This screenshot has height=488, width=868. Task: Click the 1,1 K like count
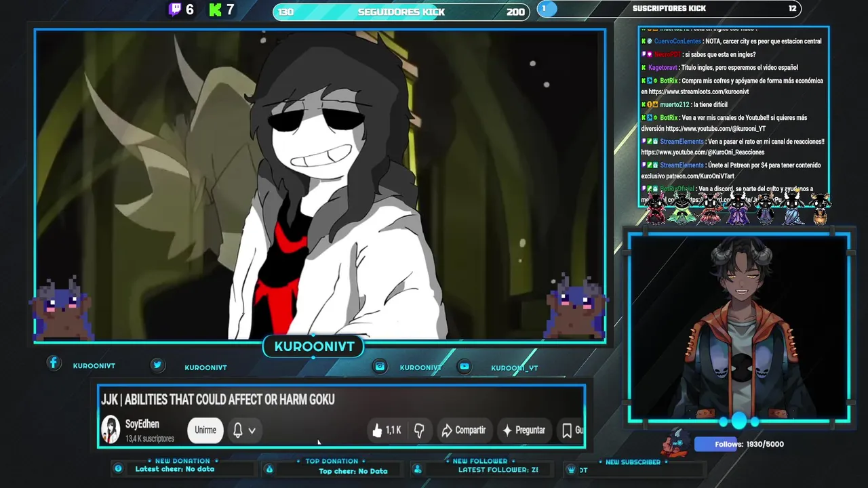pyautogui.click(x=393, y=430)
